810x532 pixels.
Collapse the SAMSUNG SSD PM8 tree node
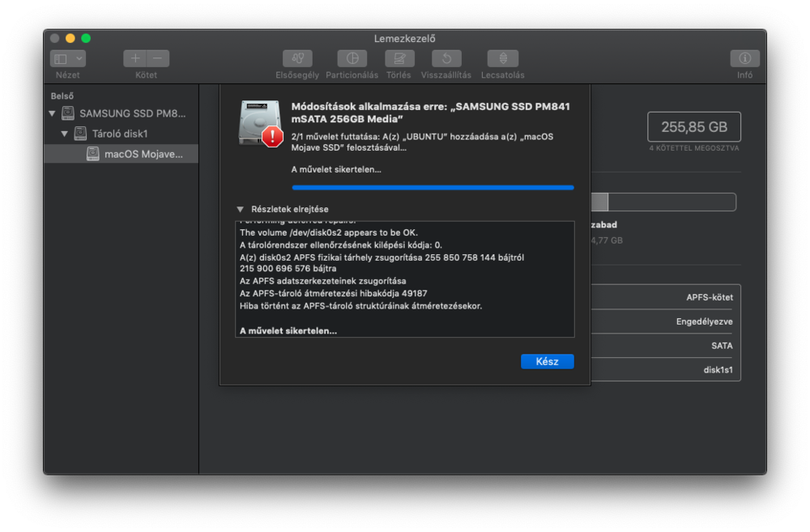click(x=53, y=113)
